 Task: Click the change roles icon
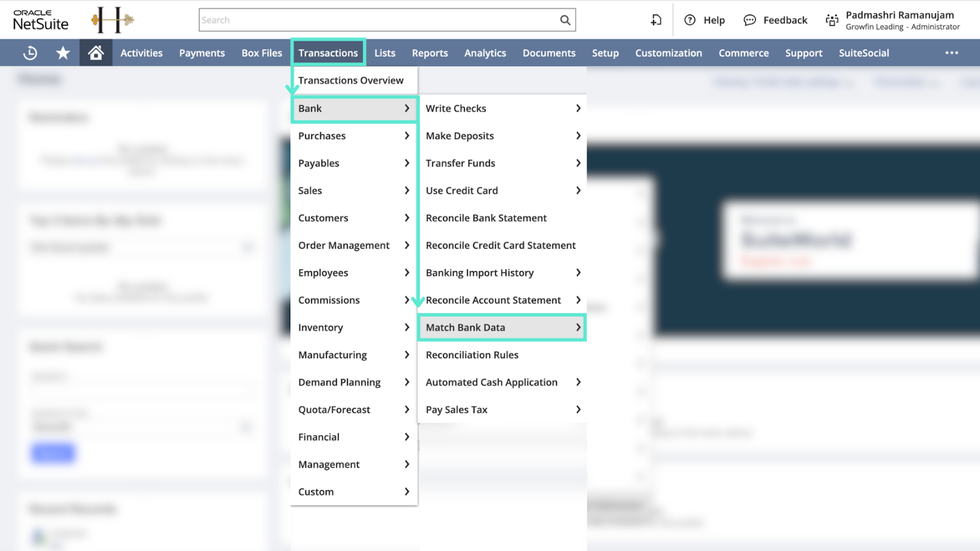point(832,20)
